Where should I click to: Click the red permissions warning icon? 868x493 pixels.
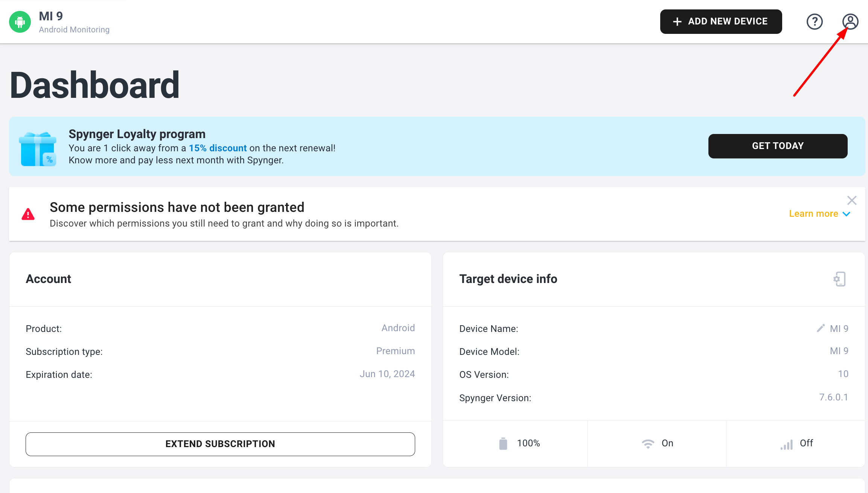[x=28, y=214]
